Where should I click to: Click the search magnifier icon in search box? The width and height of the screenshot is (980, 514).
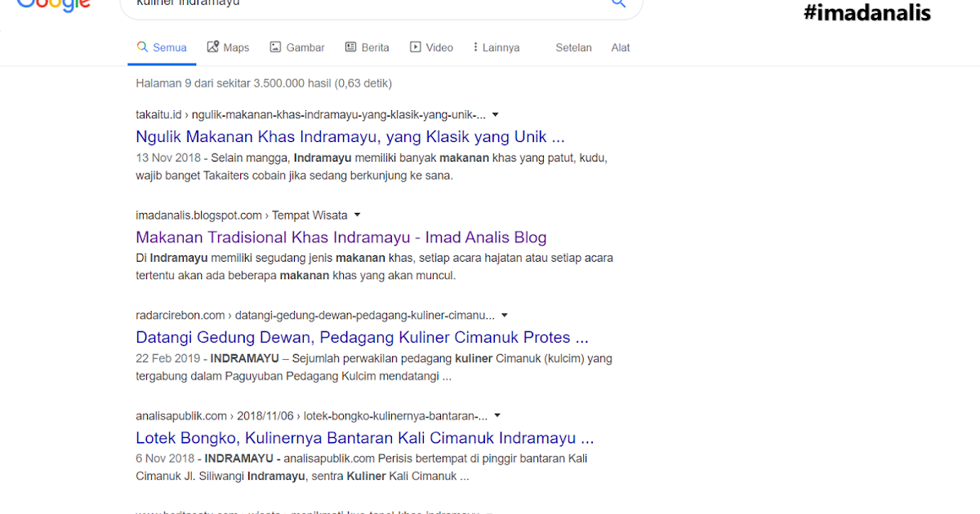pos(618,3)
